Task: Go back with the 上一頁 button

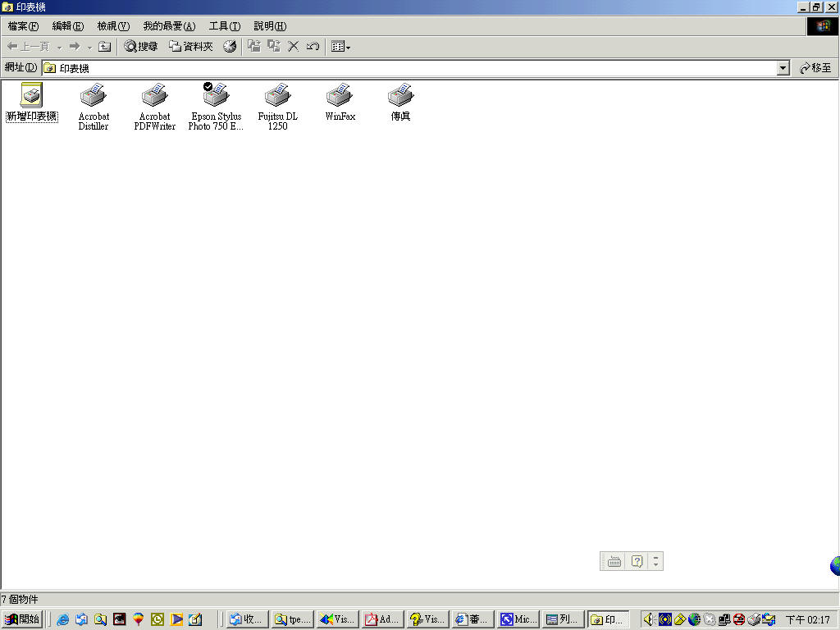Action: coord(28,47)
